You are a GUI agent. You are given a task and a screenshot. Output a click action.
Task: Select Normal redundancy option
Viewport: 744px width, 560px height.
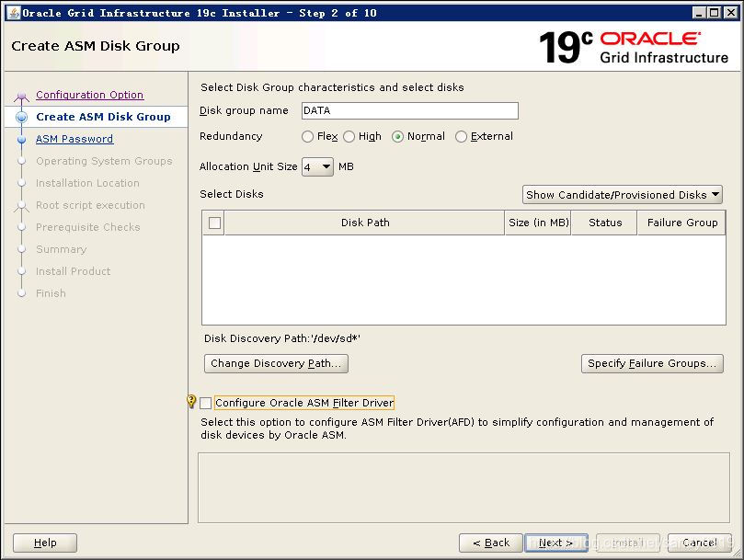click(397, 137)
